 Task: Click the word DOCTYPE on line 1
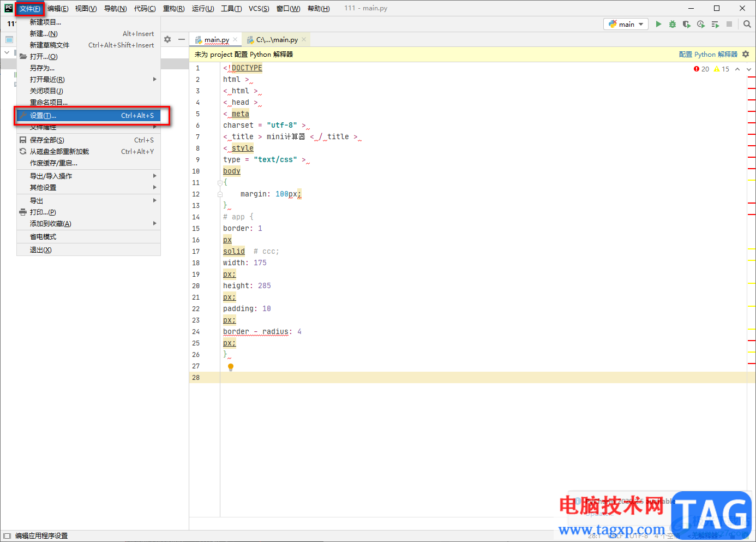(x=247, y=68)
